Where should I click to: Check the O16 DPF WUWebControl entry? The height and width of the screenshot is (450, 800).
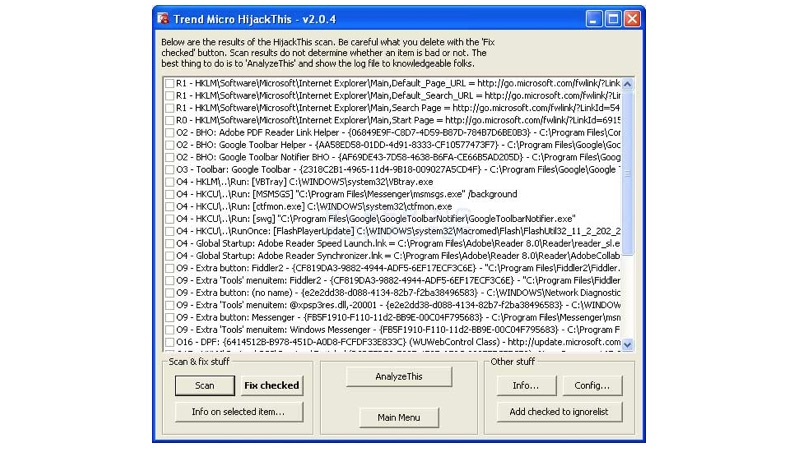click(x=169, y=342)
